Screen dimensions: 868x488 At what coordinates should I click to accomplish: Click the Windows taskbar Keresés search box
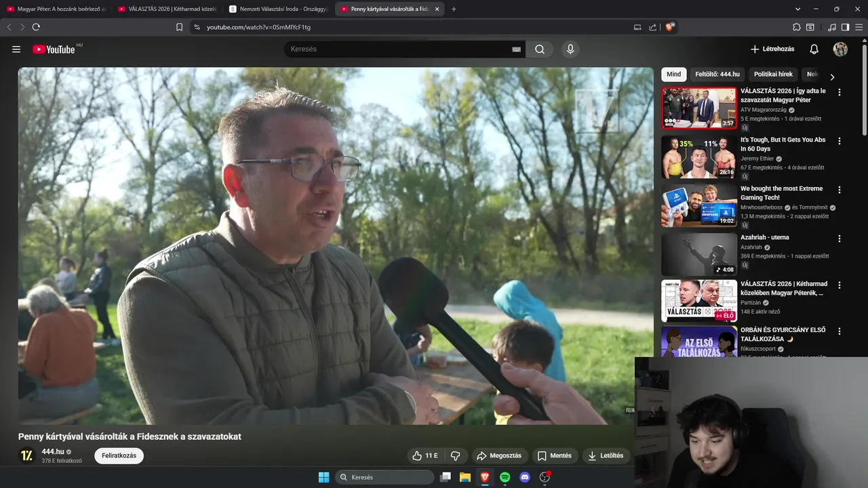tap(384, 477)
